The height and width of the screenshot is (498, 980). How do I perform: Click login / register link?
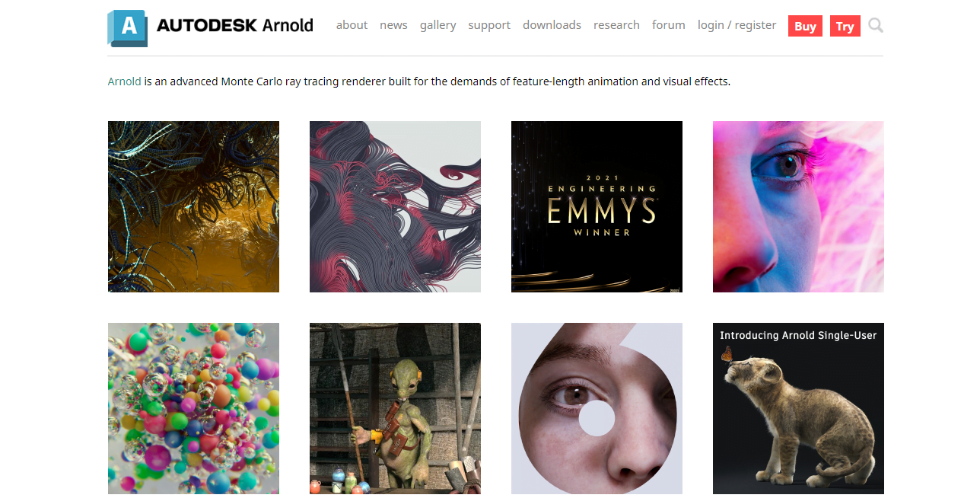[737, 25]
